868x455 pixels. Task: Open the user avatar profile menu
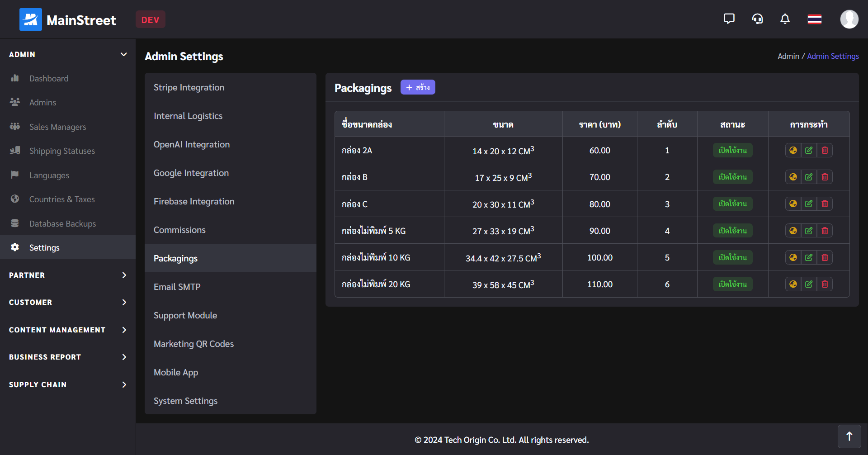[x=849, y=19]
